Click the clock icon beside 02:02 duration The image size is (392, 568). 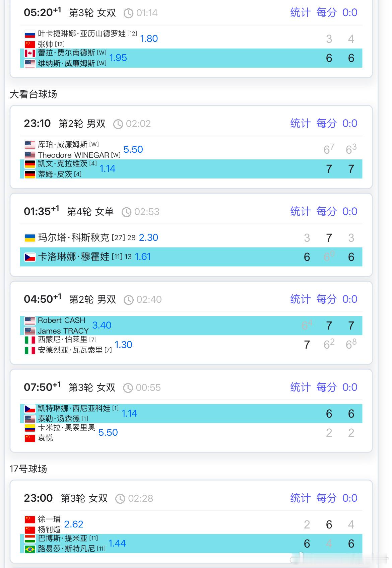[x=118, y=124]
